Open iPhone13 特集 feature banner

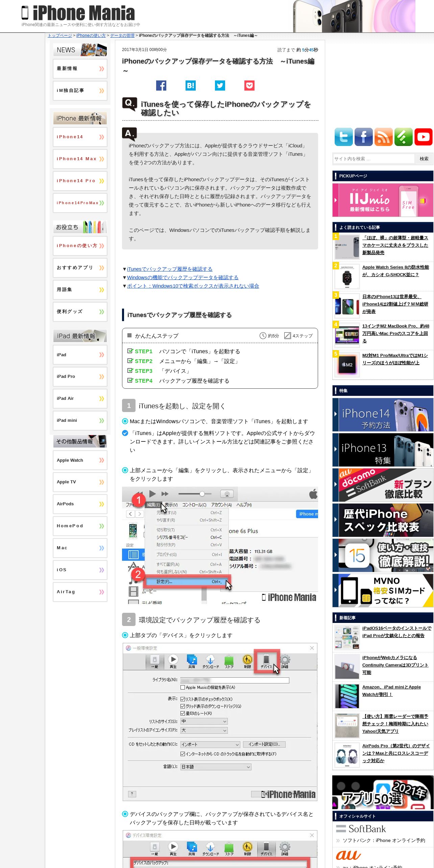click(x=383, y=450)
